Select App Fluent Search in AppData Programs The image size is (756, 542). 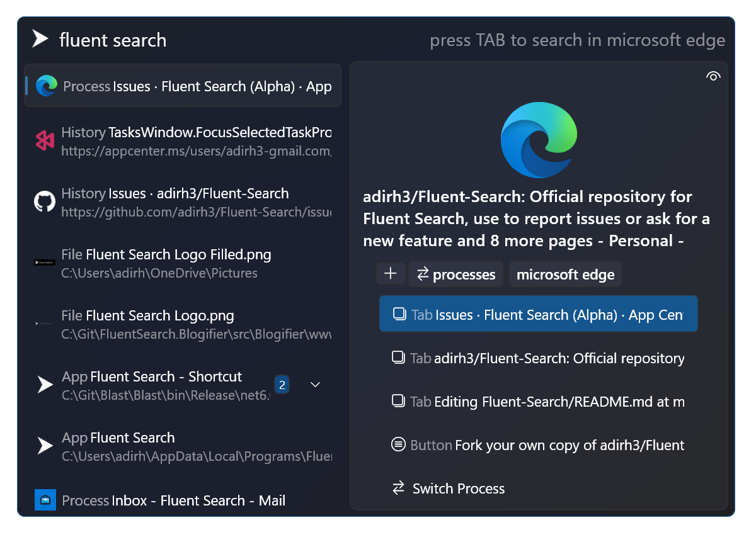point(183,446)
